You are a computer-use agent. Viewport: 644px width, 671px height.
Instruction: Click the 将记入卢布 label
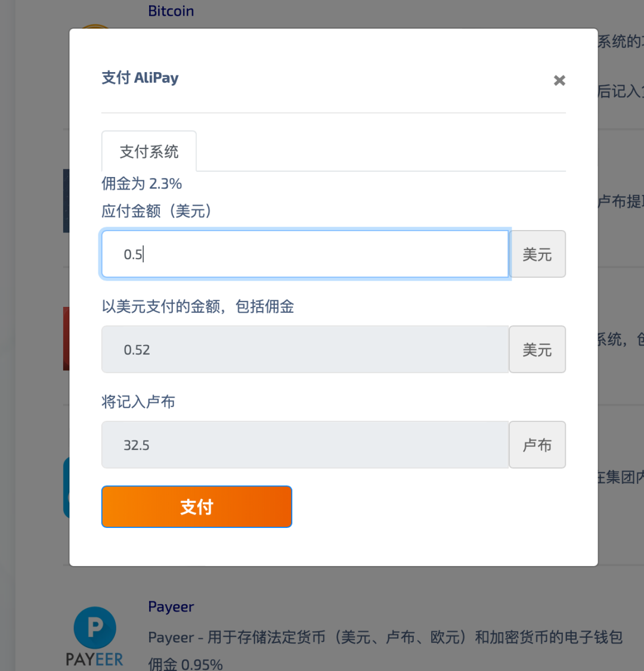click(138, 402)
